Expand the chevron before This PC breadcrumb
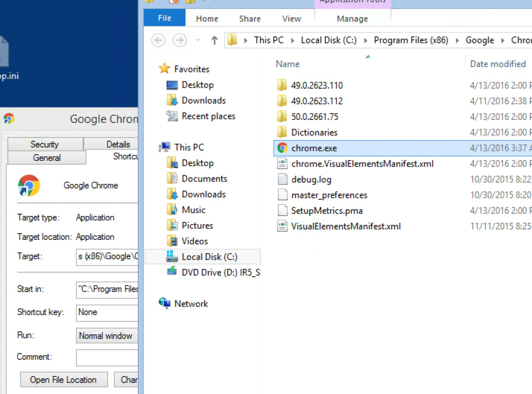This screenshot has height=394, width=532. [246, 40]
